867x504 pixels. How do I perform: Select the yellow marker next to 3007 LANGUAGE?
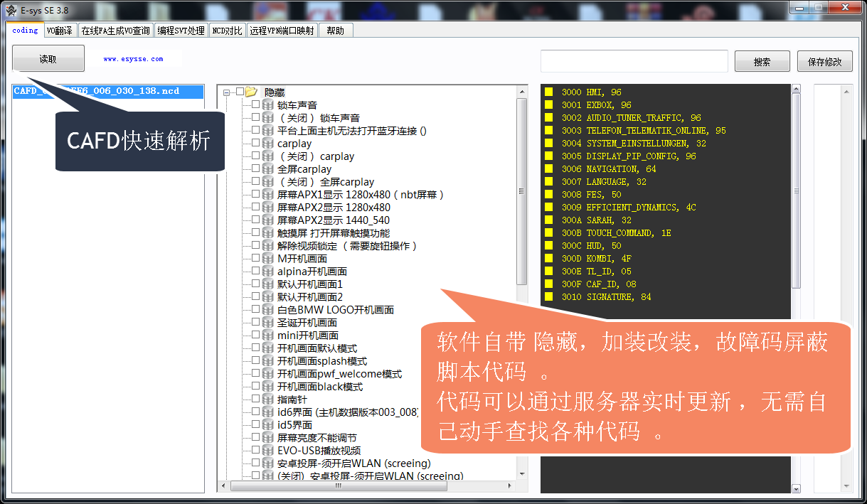point(549,182)
